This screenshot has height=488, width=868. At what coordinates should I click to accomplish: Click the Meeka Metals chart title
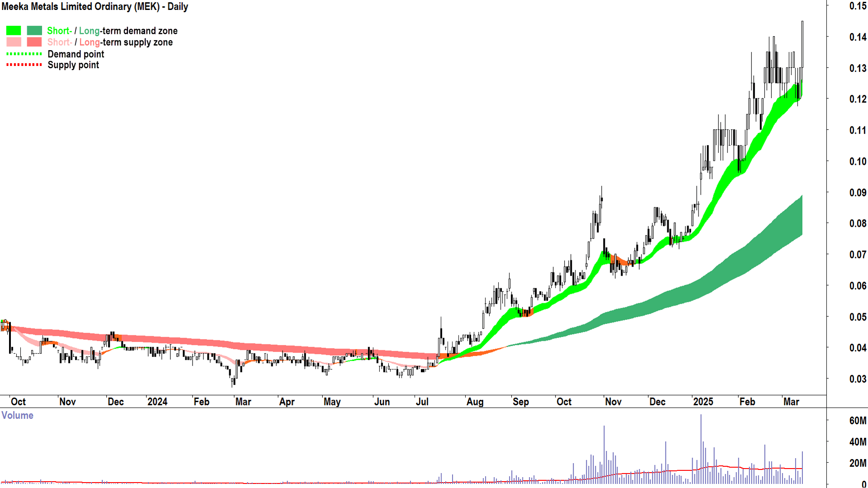95,7
